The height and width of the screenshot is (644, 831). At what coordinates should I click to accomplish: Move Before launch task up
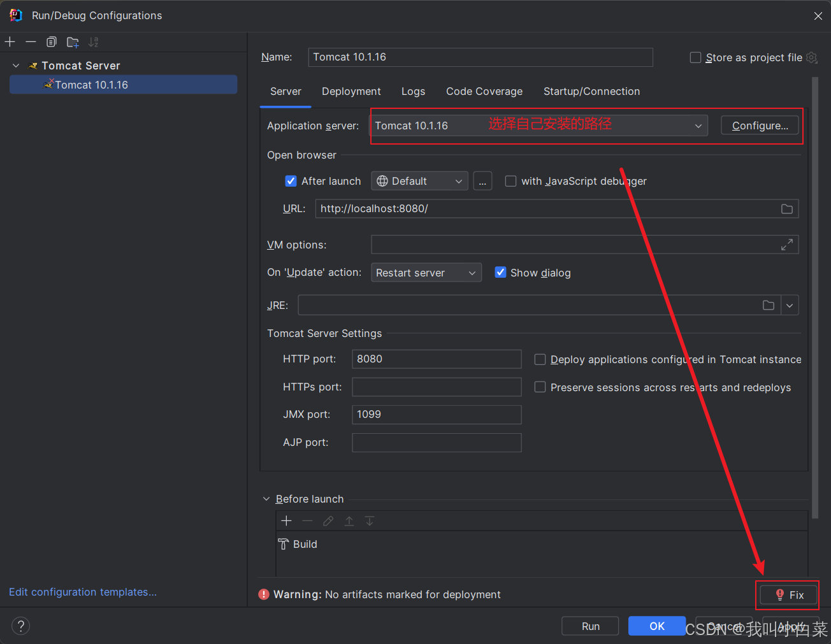pos(349,521)
